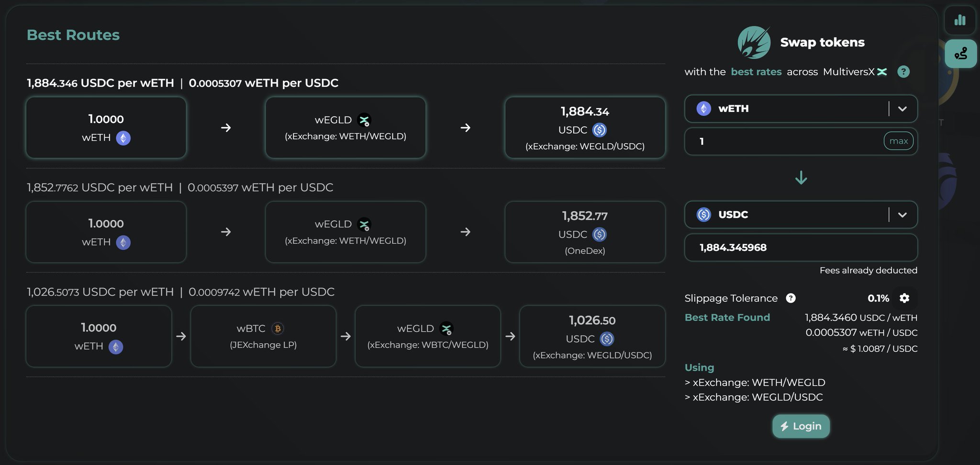
Task: Select the 1,026.50 USDC result card
Action: [592, 337]
